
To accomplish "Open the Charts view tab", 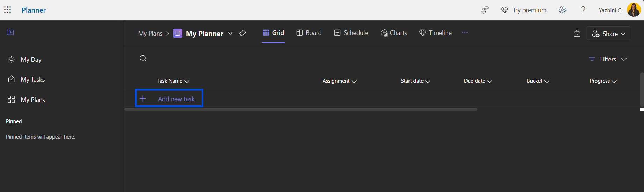I will pos(394,33).
